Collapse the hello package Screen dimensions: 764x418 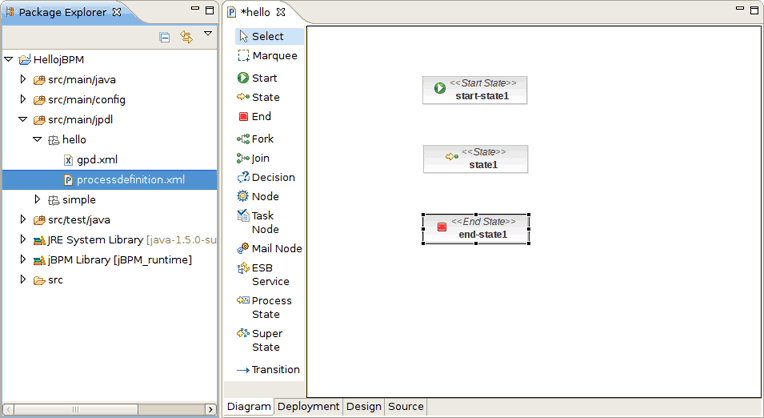click(37, 139)
